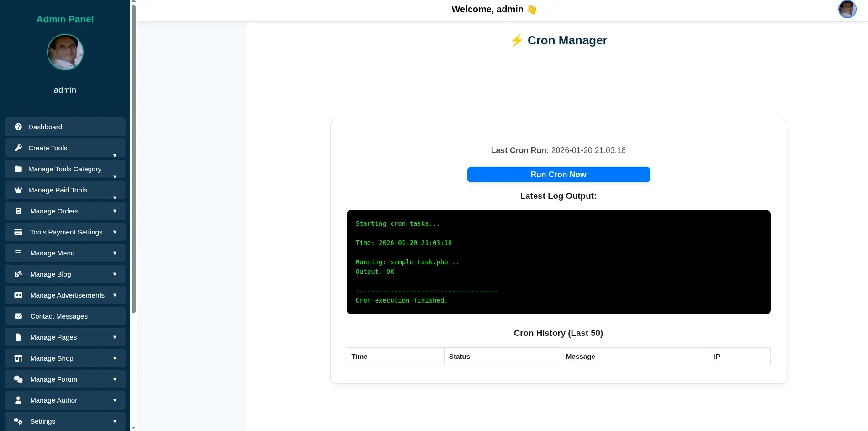This screenshot has width=868, height=431.
Task: Click the wrench icon beside Create Tools
Action: (x=18, y=148)
